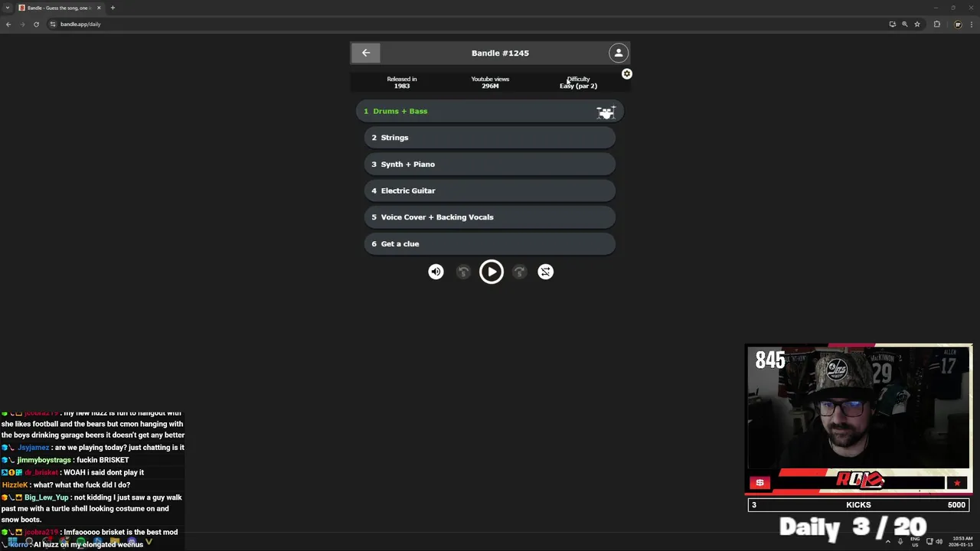Viewport: 980px width, 551px height.
Task: Go forward in browser history
Action: click(x=22, y=24)
